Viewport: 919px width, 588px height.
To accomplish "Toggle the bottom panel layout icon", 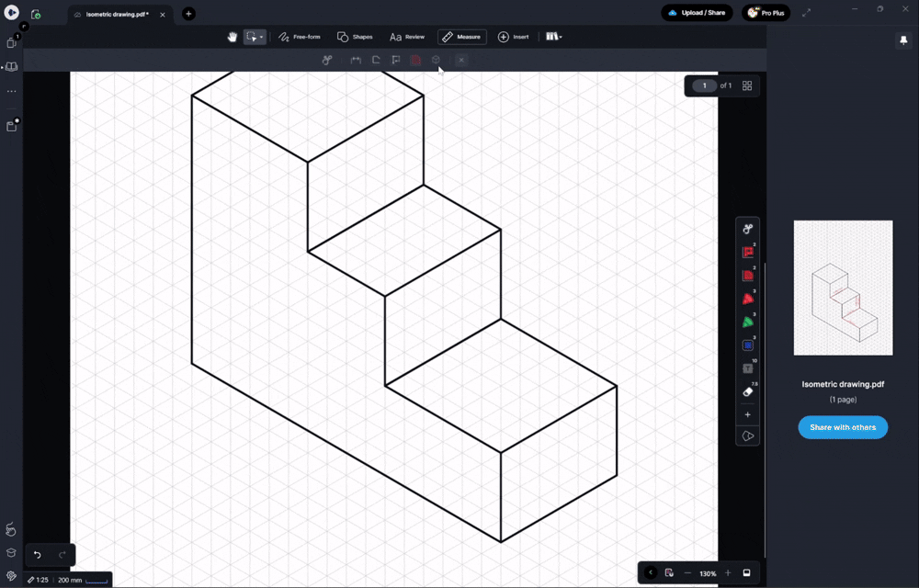I will coord(746,572).
